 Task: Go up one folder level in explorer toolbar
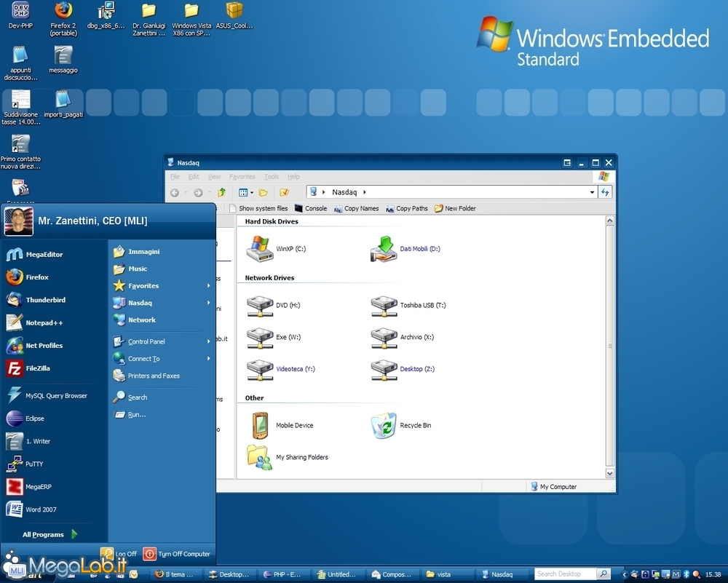[x=221, y=192]
